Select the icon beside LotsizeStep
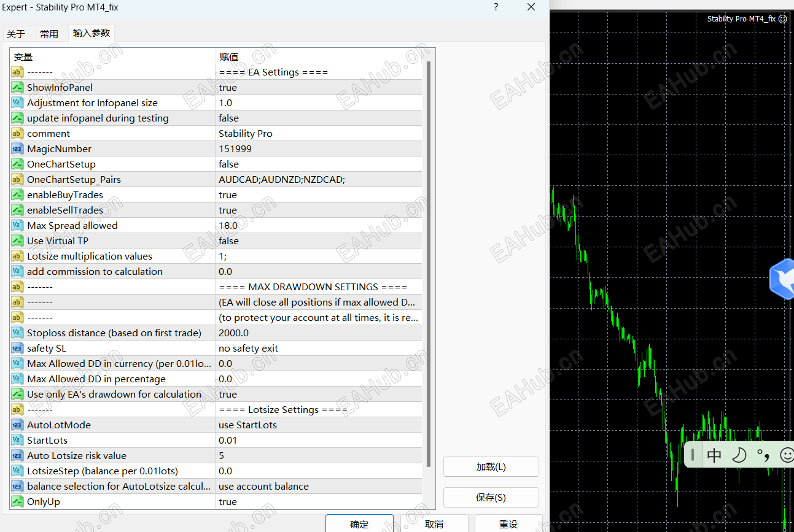 pyautogui.click(x=17, y=471)
